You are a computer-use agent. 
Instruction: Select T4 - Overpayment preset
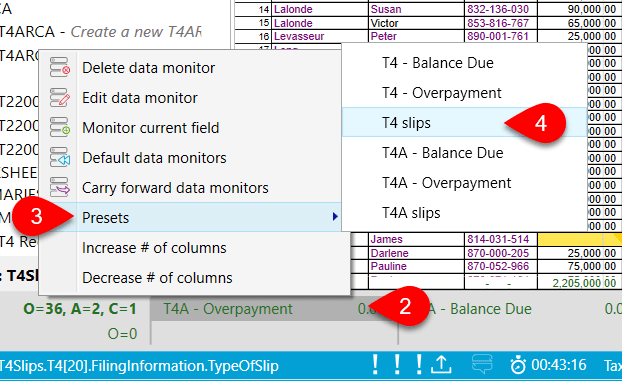pos(465,93)
